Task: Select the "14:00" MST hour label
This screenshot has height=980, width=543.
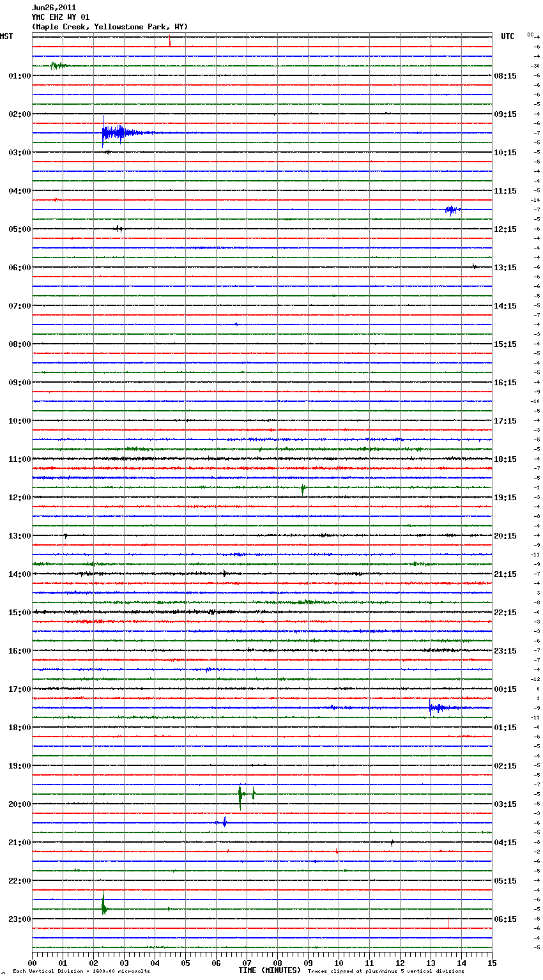Action: tap(20, 574)
